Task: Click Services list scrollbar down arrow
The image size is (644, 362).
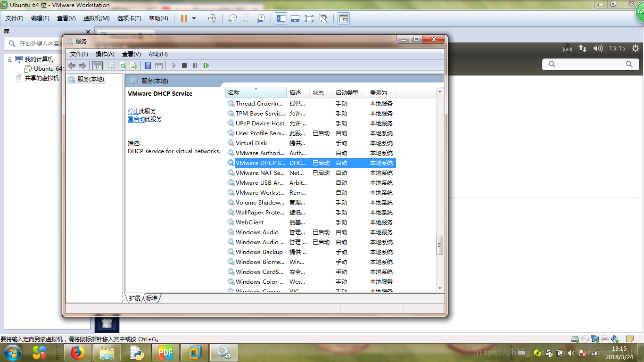Action: (x=440, y=288)
